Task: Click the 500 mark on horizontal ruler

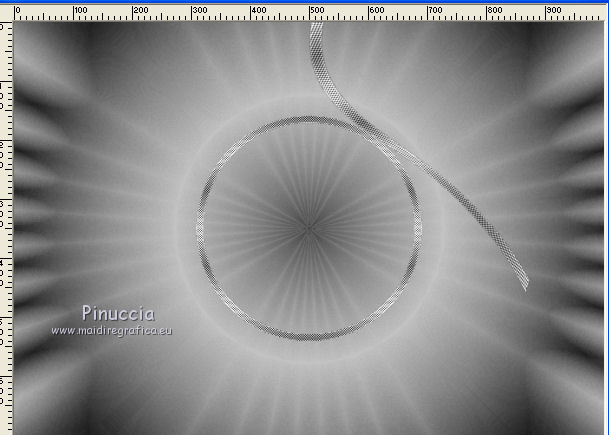Action: point(317,10)
